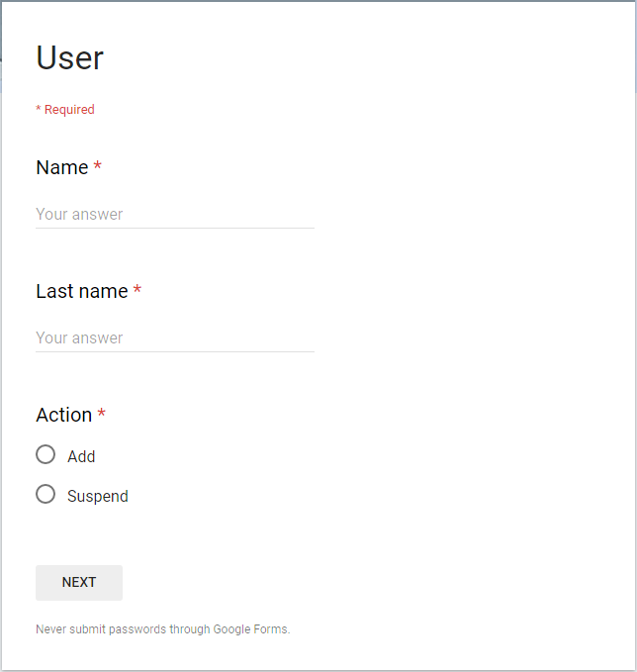The image size is (637, 672).
Task: Click the Name answer input field
Action: tap(174, 214)
